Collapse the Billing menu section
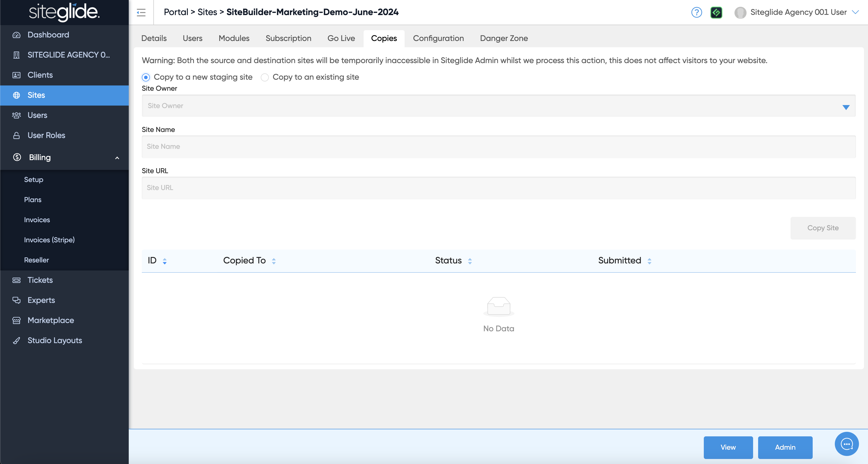This screenshot has height=464, width=868. click(117, 158)
